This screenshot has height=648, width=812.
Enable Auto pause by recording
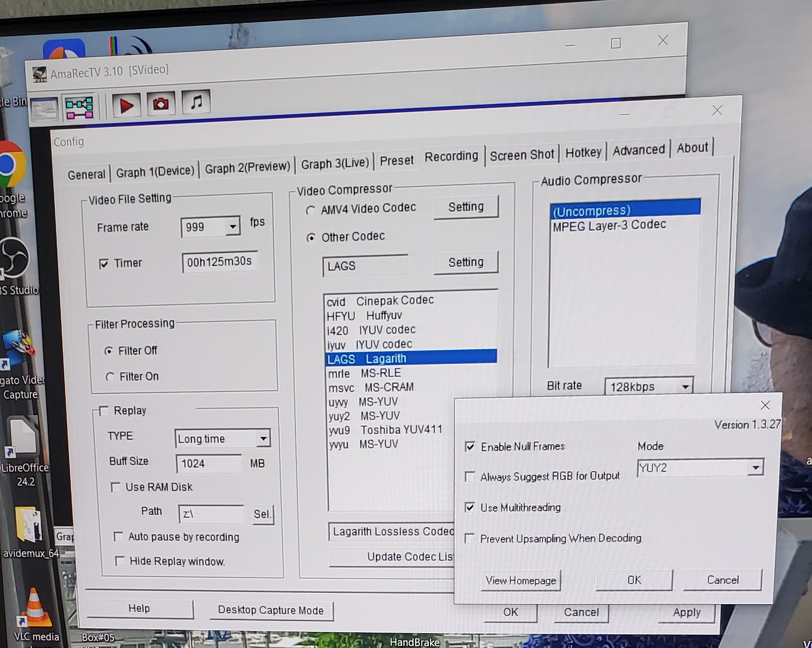(x=118, y=537)
